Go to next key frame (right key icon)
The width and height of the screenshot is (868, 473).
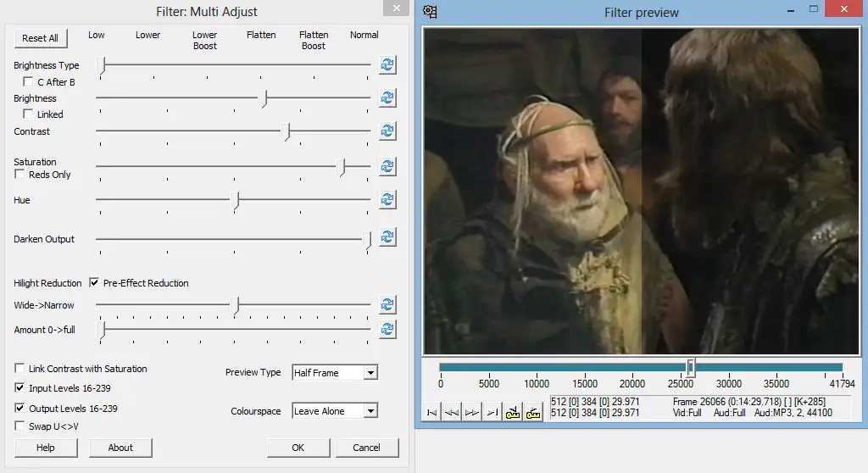coord(533,413)
